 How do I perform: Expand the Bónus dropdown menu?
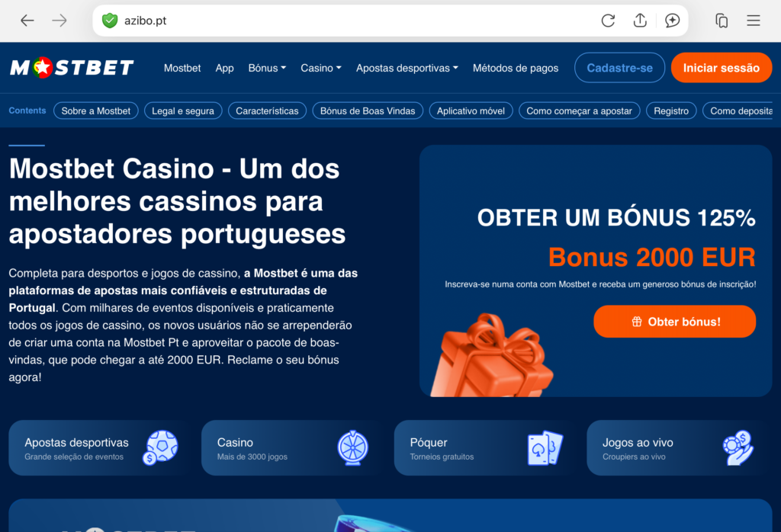tap(267, 68)
